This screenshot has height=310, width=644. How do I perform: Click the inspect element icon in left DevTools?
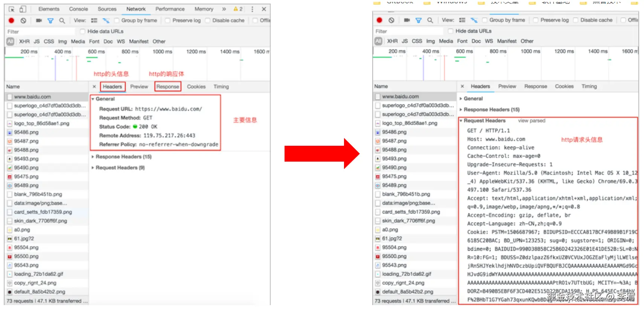(x=12, y=9)
